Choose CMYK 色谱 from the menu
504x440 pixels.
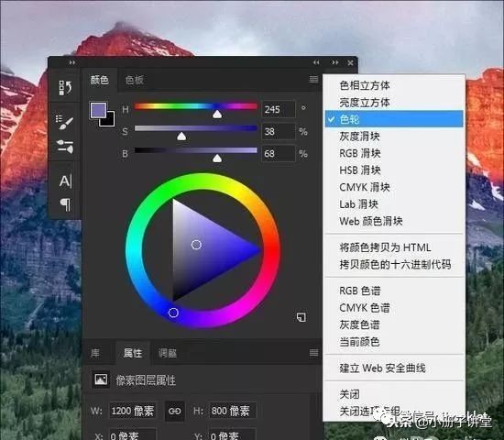click(x=394, y=308)
